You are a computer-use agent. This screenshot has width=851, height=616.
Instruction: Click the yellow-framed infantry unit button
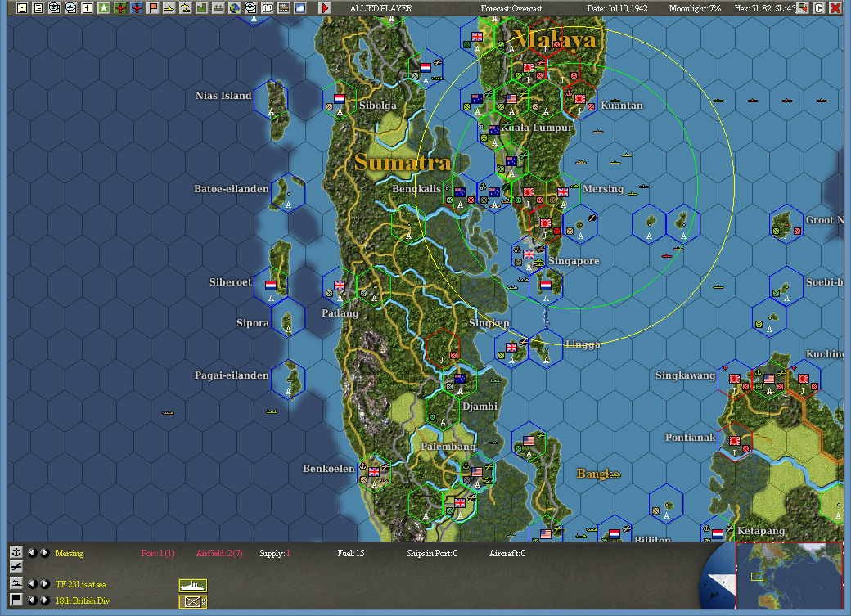(193, 601)
